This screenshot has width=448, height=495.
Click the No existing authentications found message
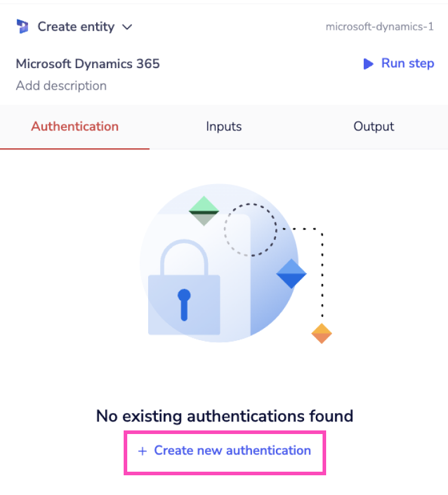click(225, 416)
